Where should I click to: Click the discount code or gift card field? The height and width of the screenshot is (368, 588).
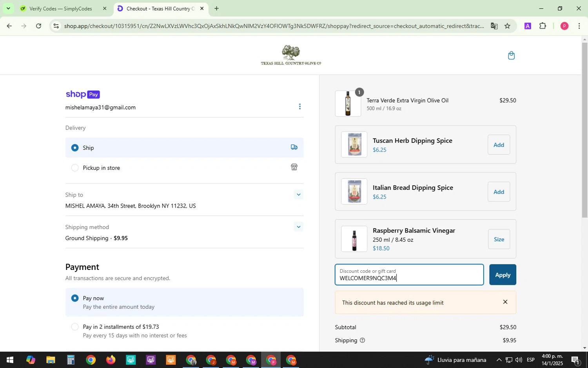(409, 275)
